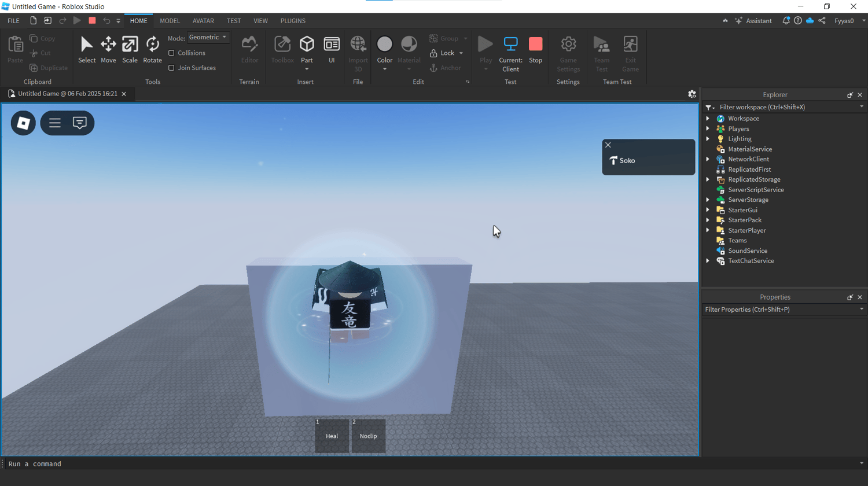Open the Part dropdown arrow

click(x=307, y=69)
